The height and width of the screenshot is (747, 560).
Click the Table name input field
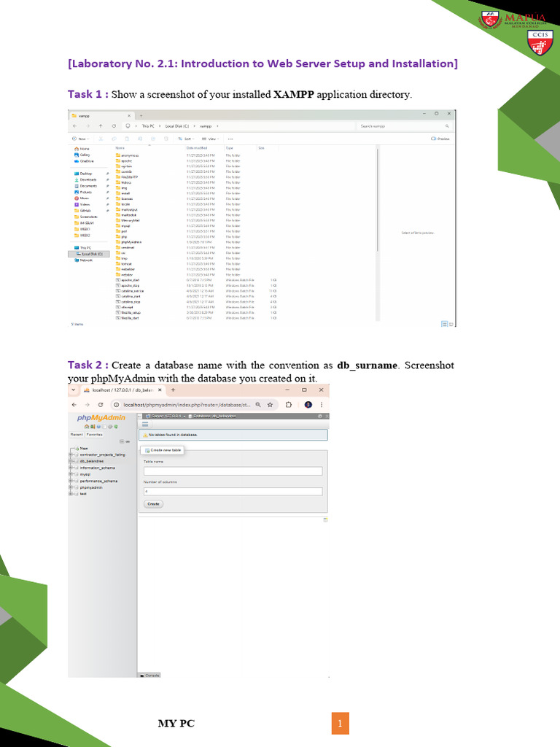(233, 471)
